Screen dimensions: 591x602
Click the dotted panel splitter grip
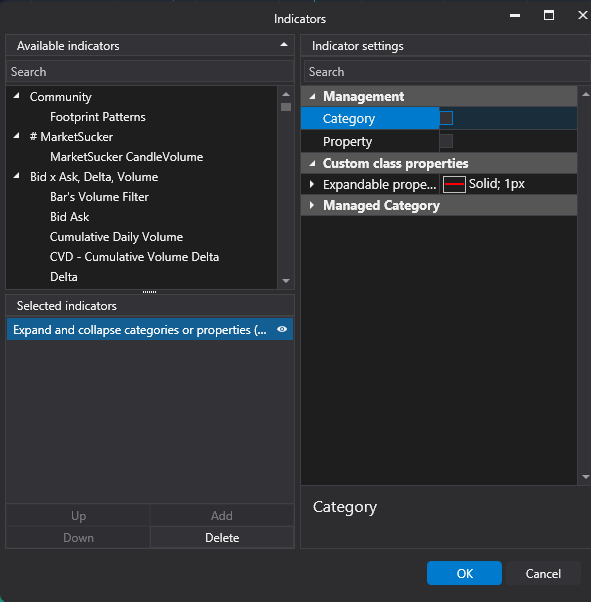click(x=149, y=292)
